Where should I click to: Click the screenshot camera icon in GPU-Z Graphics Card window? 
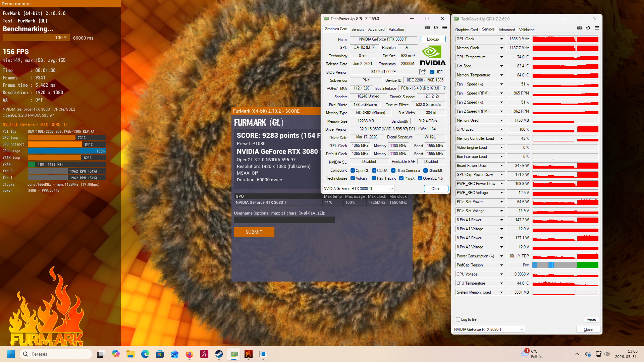(x=427, y=28)
